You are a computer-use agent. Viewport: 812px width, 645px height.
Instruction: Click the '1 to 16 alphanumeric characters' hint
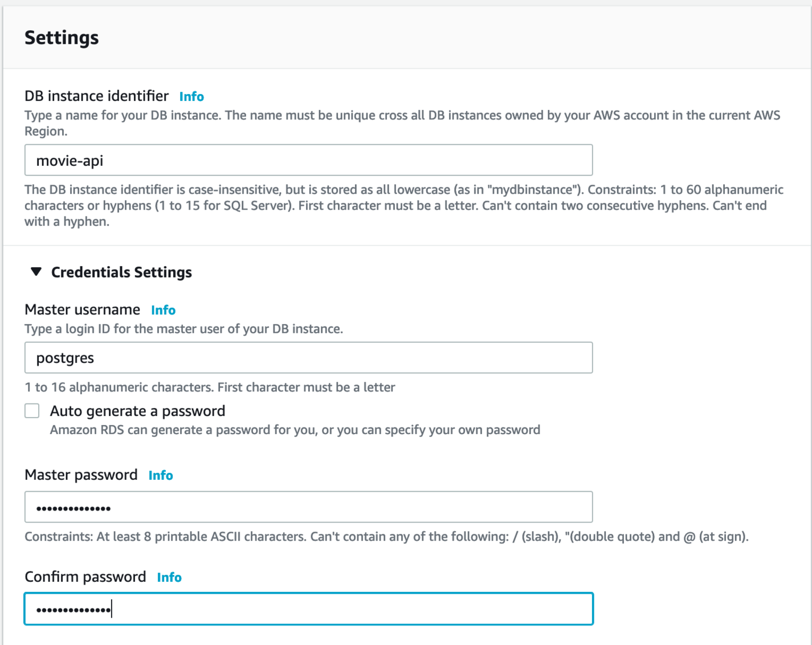point(210,387)
